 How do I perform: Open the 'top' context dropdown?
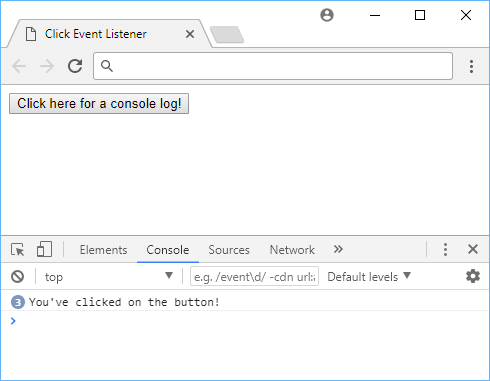tap(109, 276)
